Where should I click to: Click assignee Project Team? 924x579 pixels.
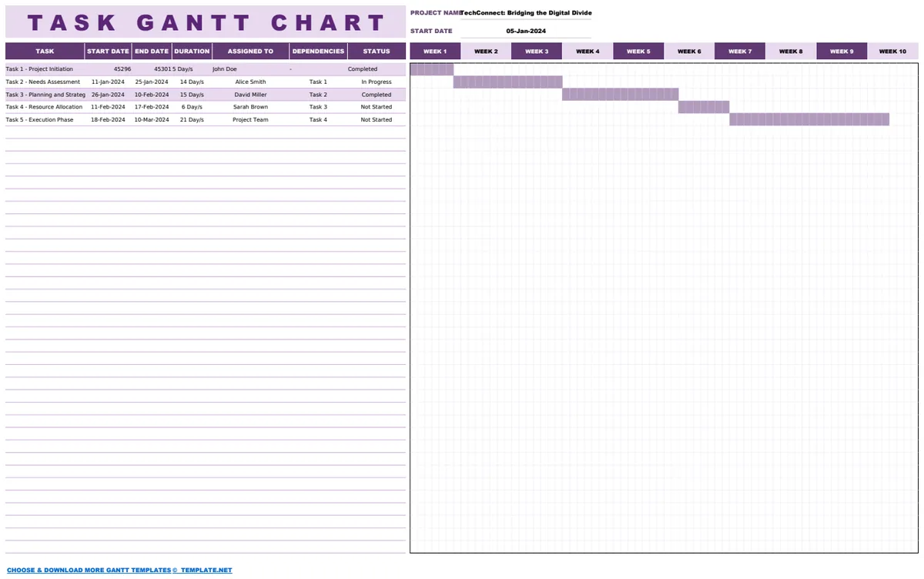[251, 119]
